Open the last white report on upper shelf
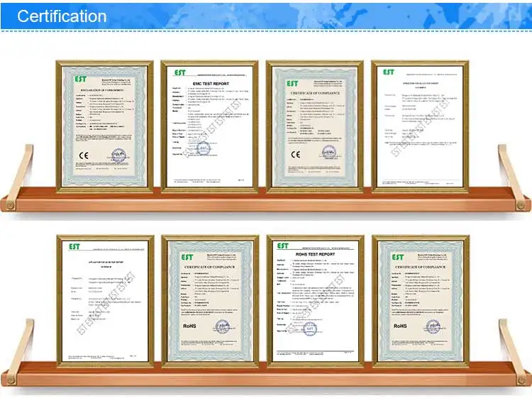 [420, 126]
